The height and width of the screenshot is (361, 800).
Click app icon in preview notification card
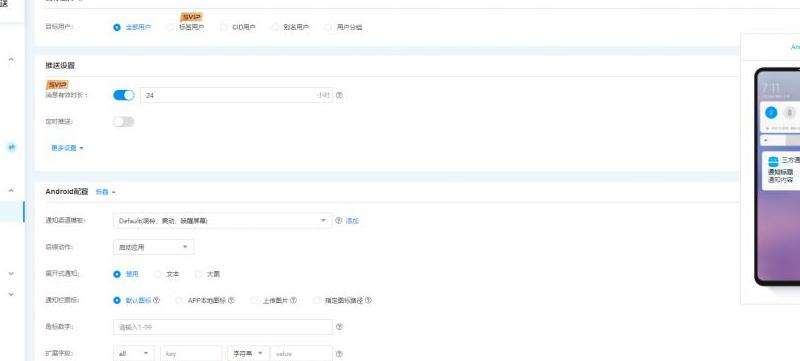(773, 161)
